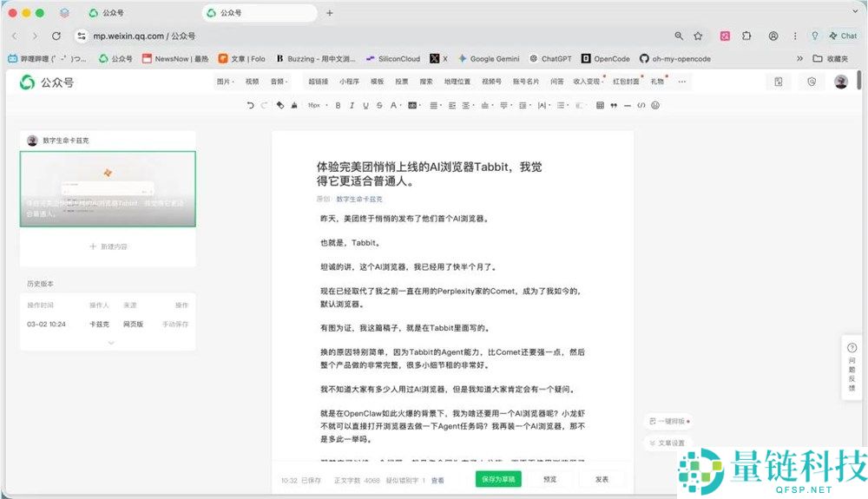Image resolution: width=868 pixels, height=499 pixels.
Task: Select the article cover thumbnail
Action: [x=108, y=188]
